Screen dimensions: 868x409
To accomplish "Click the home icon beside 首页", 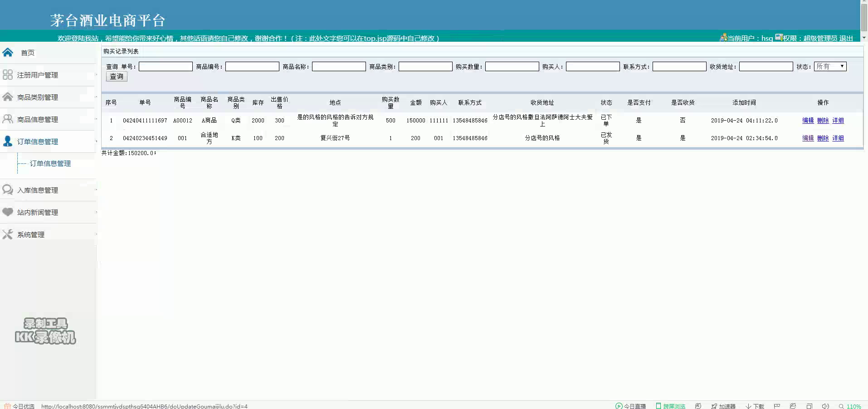I will [8, 52].
